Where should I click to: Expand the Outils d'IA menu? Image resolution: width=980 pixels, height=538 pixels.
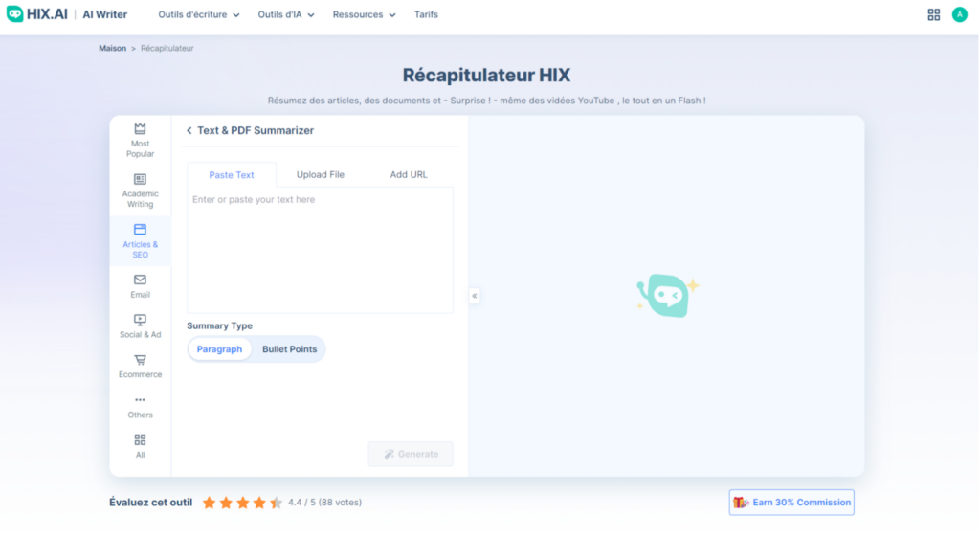coord(286,14)
